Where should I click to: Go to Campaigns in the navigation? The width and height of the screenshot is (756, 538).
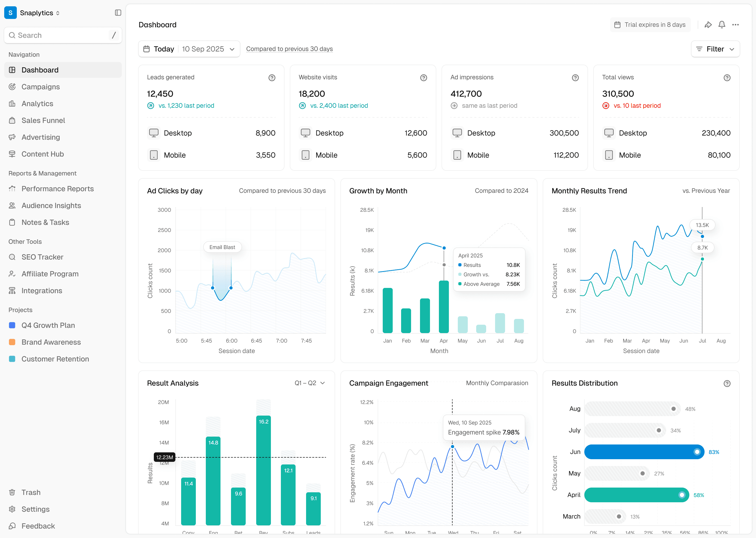point(40,87)
